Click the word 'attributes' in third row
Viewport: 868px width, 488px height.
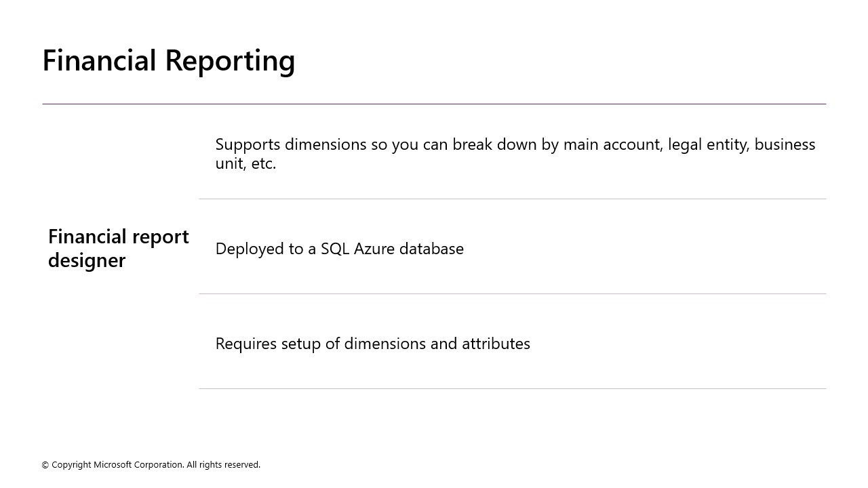tap(496, 344)
